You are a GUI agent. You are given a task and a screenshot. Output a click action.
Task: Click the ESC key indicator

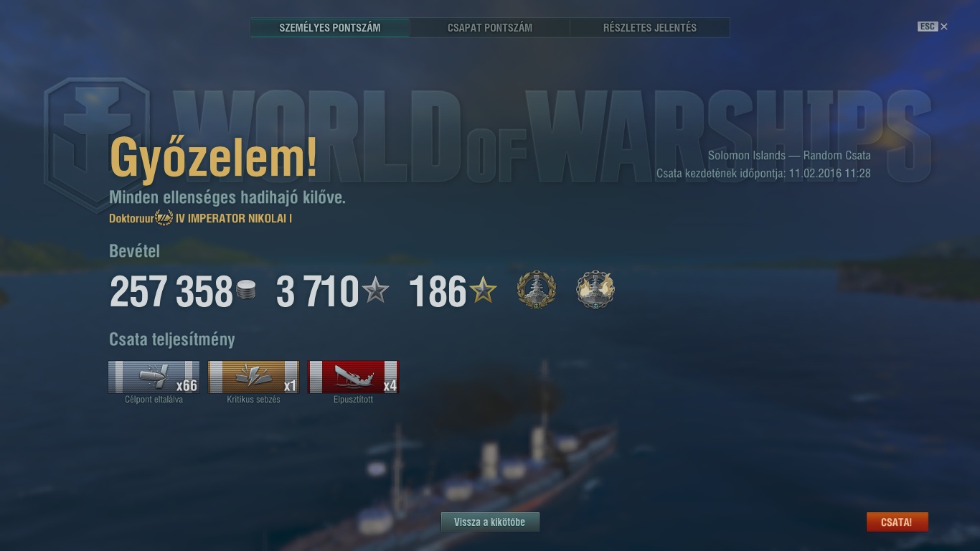click(928, 27)
